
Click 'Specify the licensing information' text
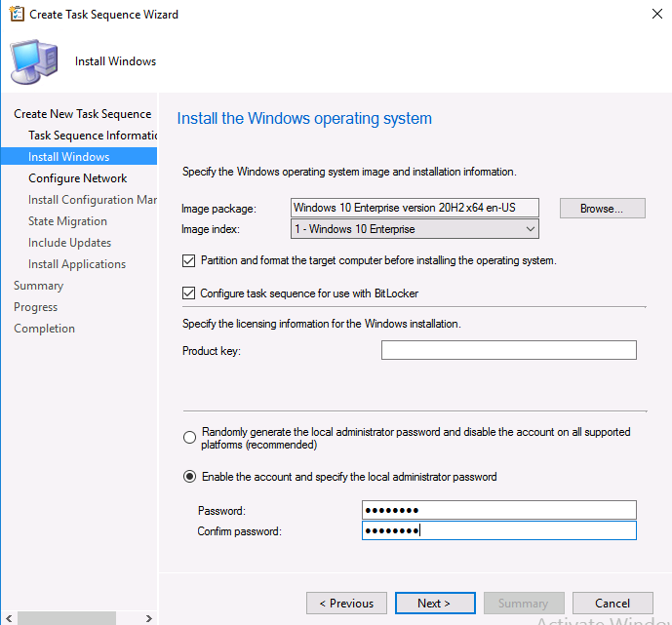click(322, 324)
